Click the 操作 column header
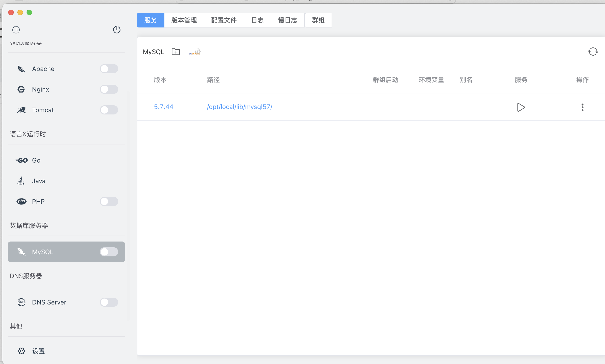Viewport: 605px width, 364px height. 582,80
